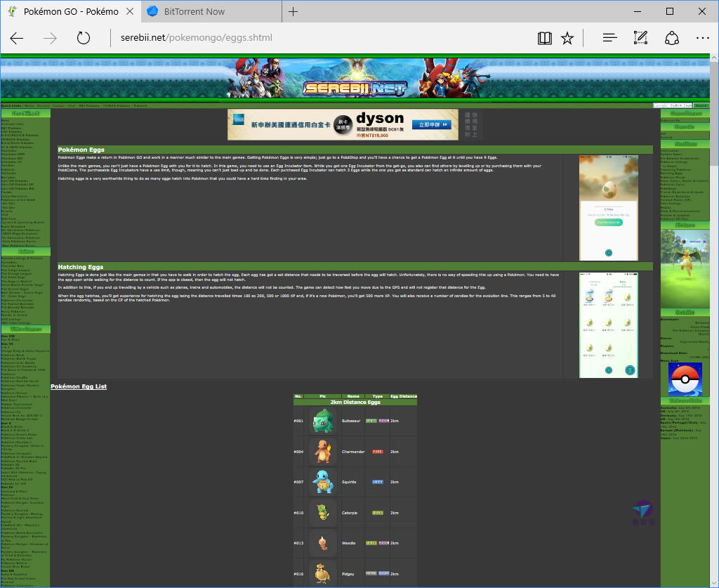Click Bulbasaur's Poison type badge
The image size is (719, 588).
(384, 421)
